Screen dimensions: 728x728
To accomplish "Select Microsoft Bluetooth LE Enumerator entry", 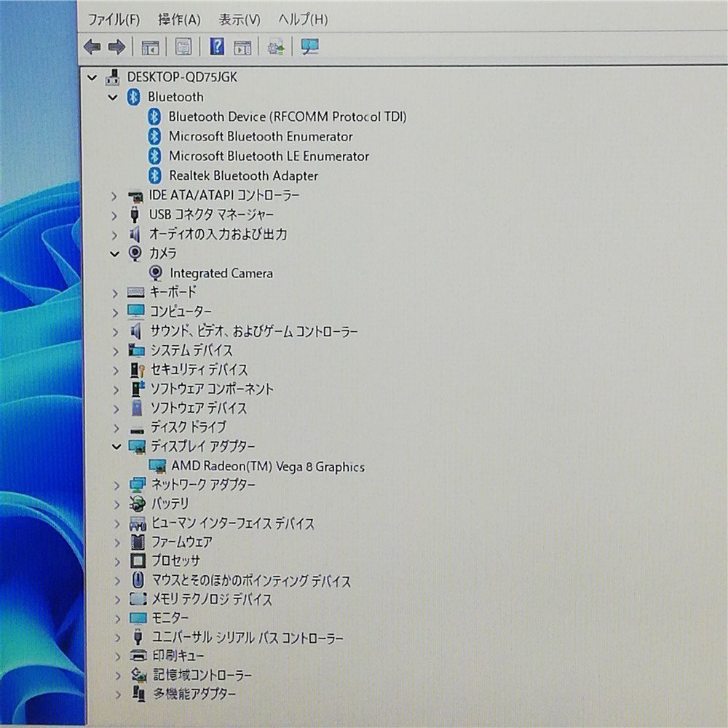I will coord(269,156).
